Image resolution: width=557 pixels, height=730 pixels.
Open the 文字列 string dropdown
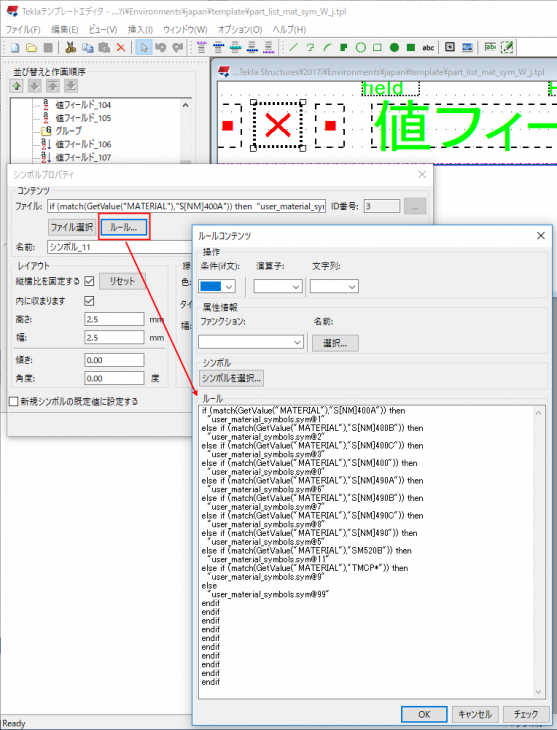point(334,287)
